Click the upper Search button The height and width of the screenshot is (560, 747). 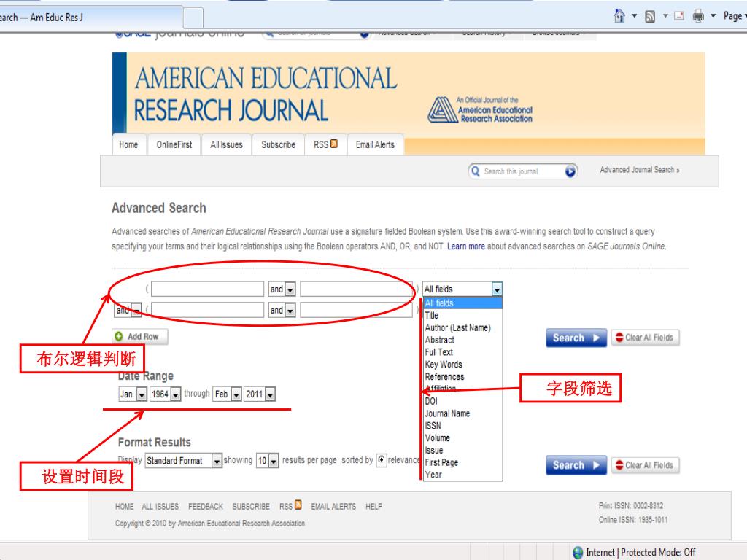click(x=576, y=338)
